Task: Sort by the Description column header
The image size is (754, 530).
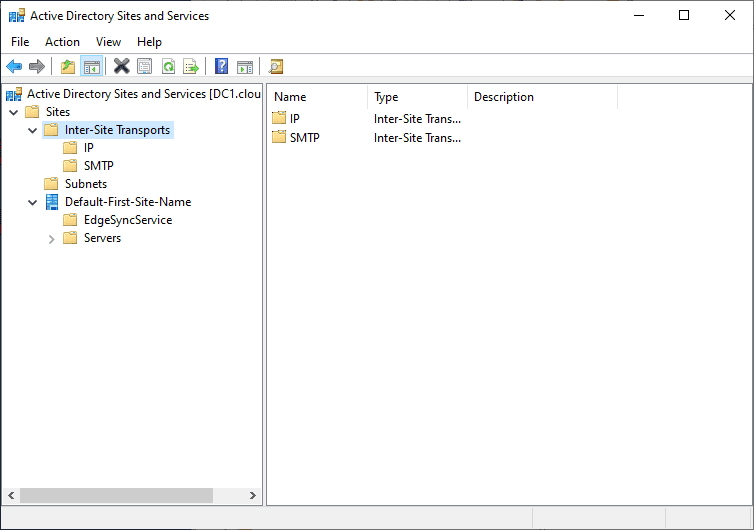Action: click(542, 97)
